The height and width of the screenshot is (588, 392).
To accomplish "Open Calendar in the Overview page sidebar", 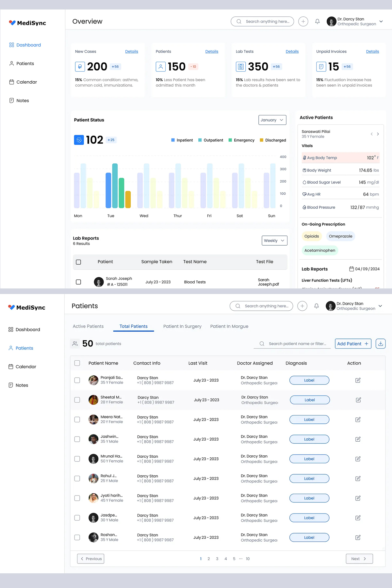I will [23, 82].
